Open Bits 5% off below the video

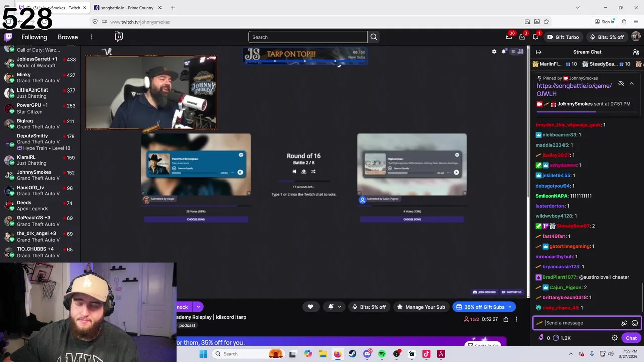(369, 307)
